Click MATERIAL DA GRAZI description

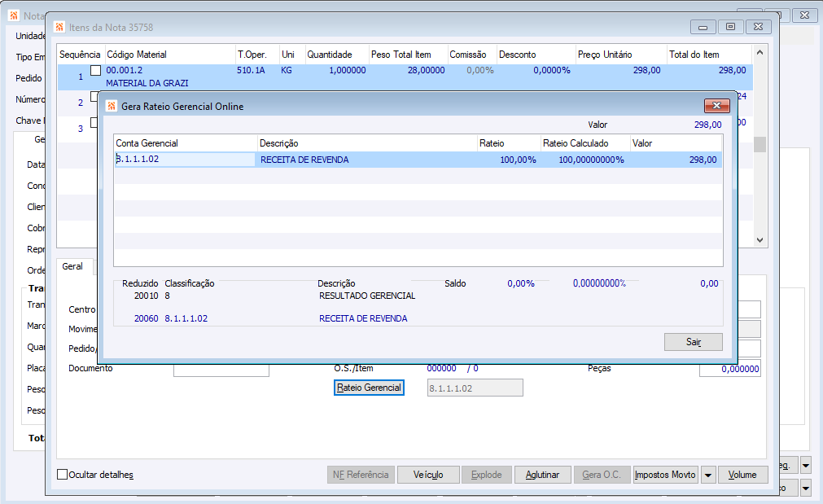[x=147, y=83]
